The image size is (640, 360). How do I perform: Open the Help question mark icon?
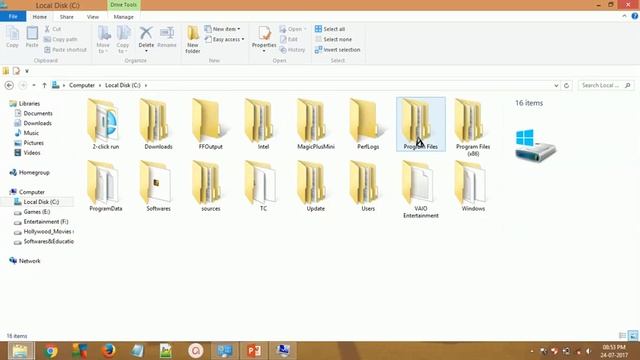pyautogui.click(x=635, y=16)
